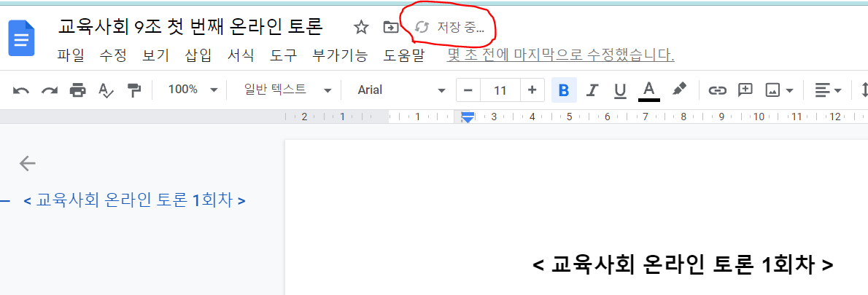
Task: Run spelling and grammar check
Action: pyautogui.click(x=105, y=90)
